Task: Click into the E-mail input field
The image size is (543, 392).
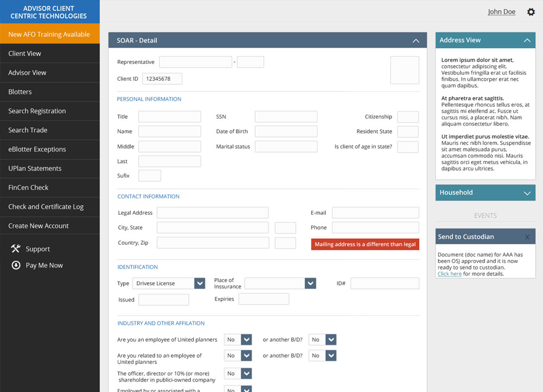Action: 375,213
